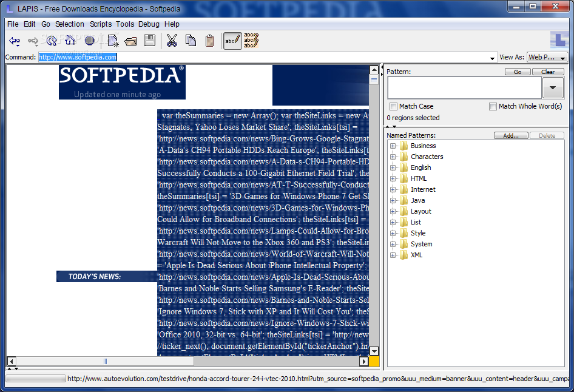Viewport: 574px width, 392px height.
Task: Reload the page with the Refresh icon
Action: 52,41
